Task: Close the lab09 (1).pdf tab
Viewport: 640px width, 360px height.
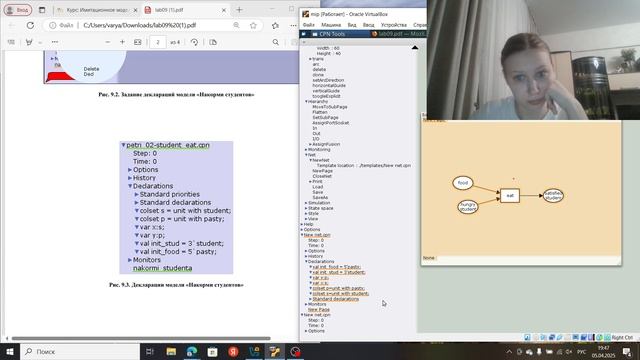Action: [x=224, y=10]
